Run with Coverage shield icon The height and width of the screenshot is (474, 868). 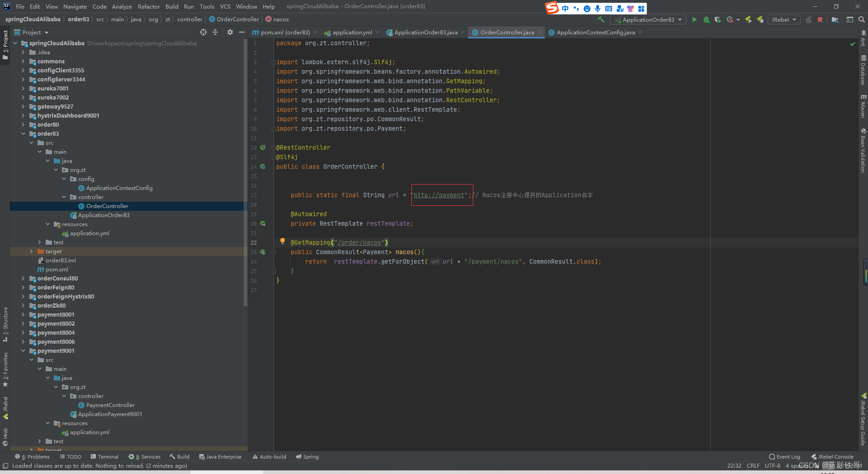[718, 19]
